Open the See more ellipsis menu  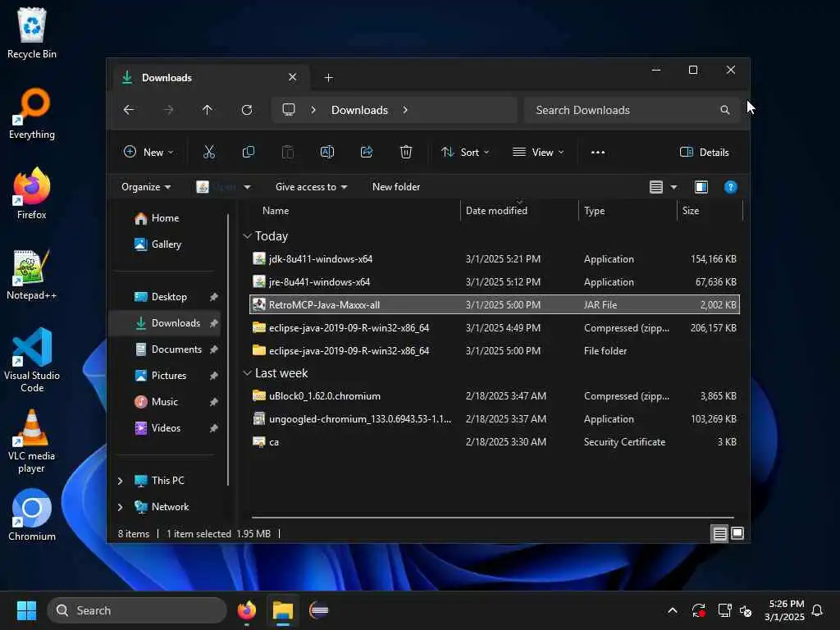tap(598, 152)
